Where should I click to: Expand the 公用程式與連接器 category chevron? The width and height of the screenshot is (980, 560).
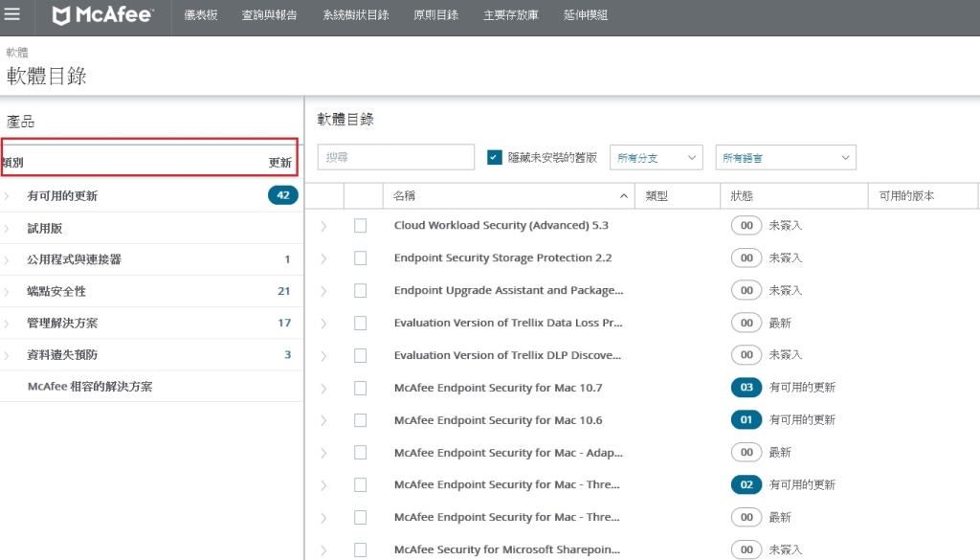[7, 260]
